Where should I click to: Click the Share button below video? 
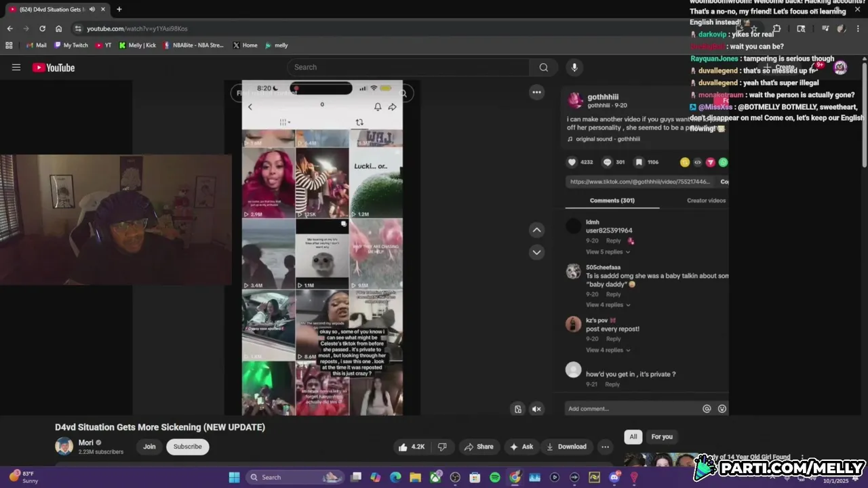pyautogui.click(x=479, y=447)
